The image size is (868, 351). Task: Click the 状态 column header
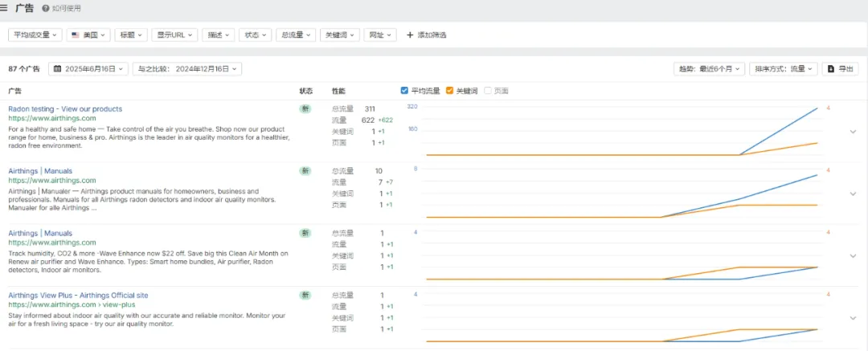coord(306,91)
